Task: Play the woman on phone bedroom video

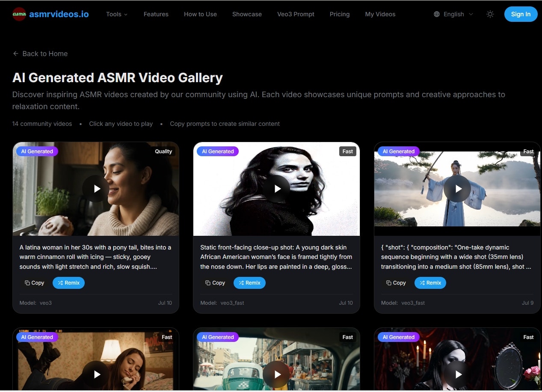Action: (96, 374)
